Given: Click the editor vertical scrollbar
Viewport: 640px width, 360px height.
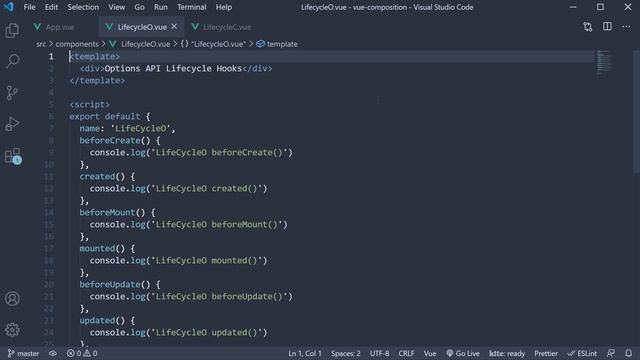Looking at the screenshot, I should 637,111.
